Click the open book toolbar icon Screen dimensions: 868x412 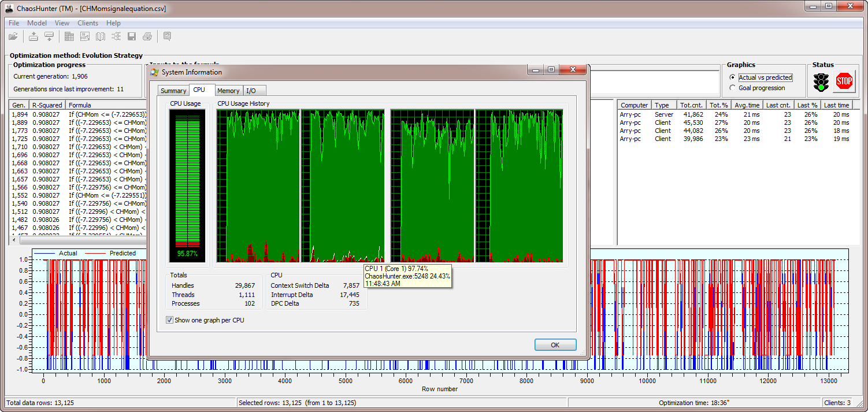[101, 37]
